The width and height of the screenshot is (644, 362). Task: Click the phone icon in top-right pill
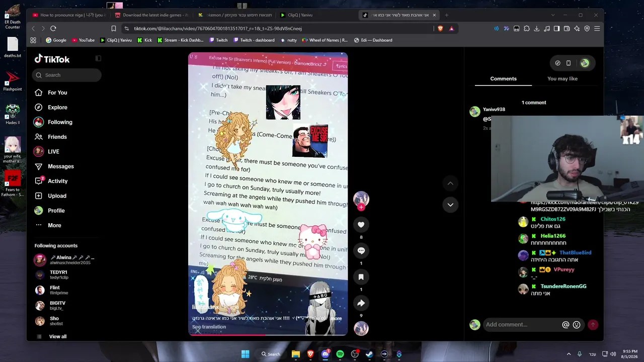pos(569,63)
